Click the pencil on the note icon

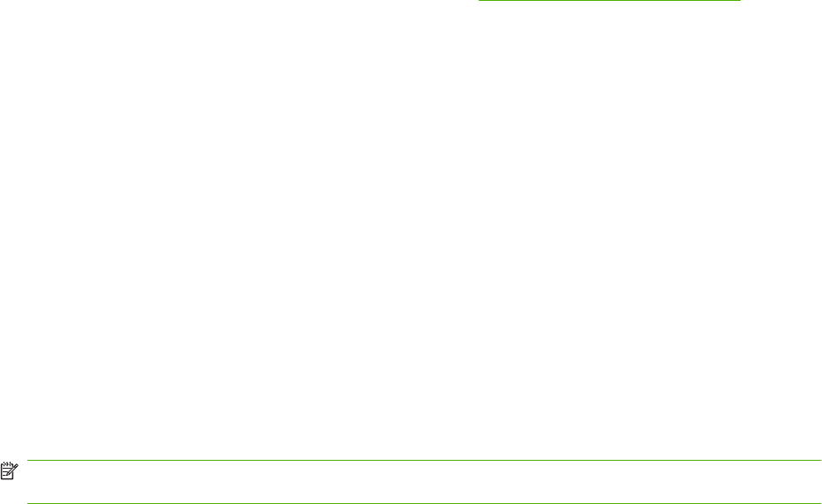[12, 469]
